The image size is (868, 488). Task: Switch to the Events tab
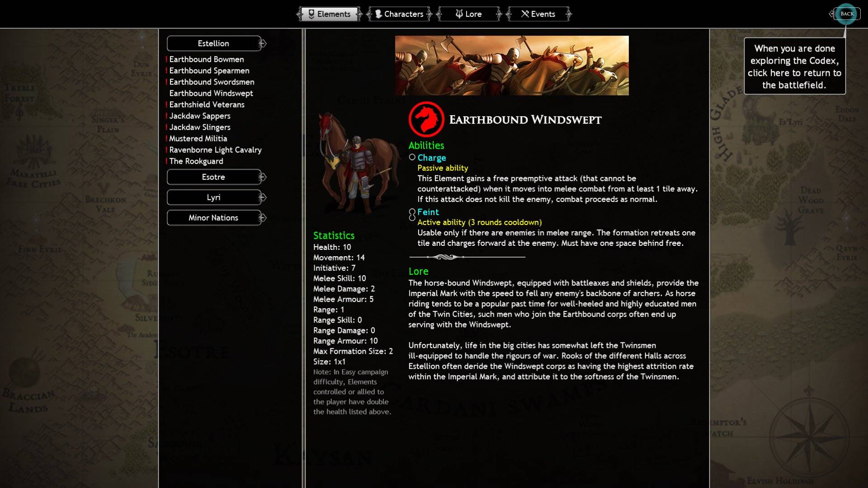tap(538, 14)
